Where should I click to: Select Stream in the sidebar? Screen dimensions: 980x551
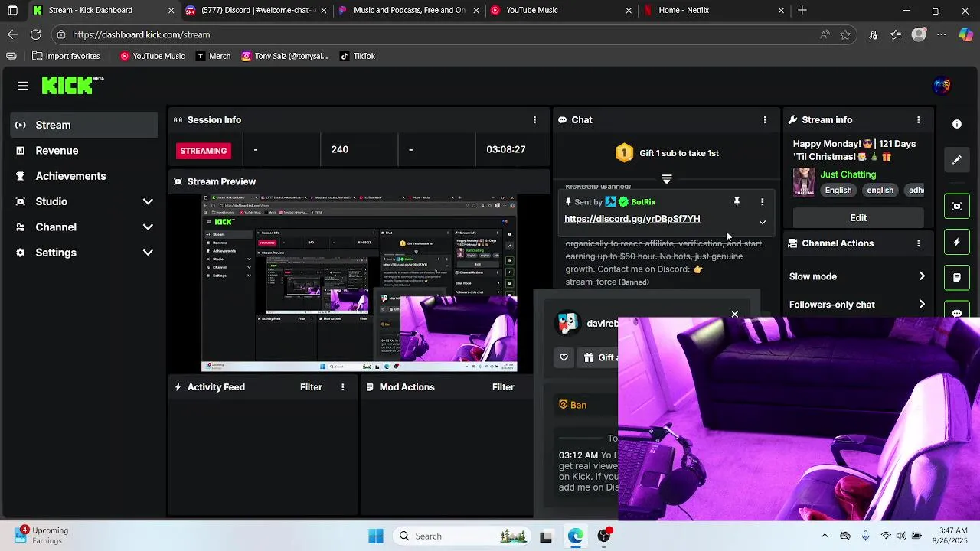(x=84, y=125)
